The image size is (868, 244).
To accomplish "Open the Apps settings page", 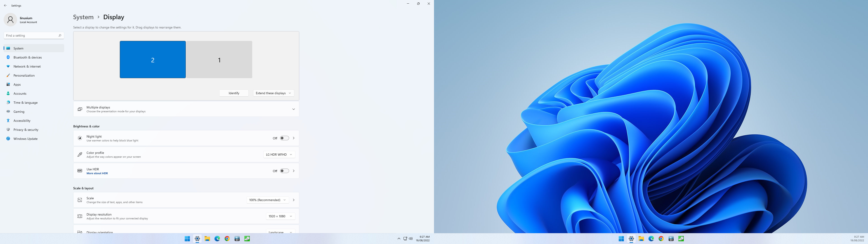I will 34,84.
